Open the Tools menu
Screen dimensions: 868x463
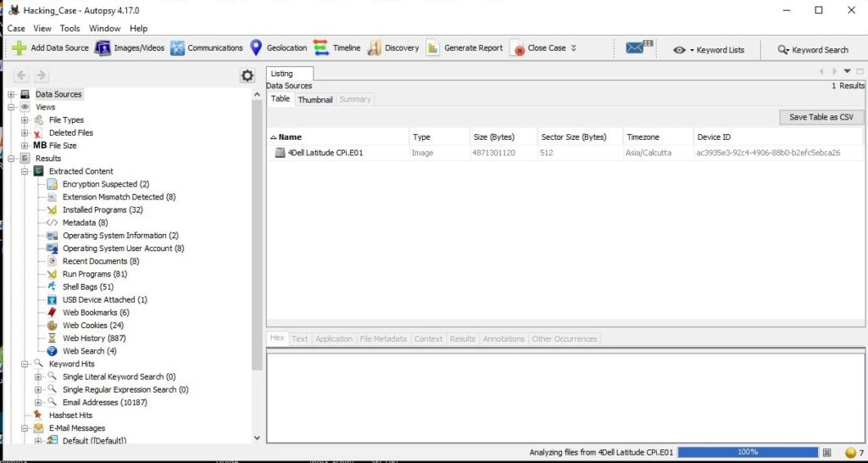coord(70,28)
